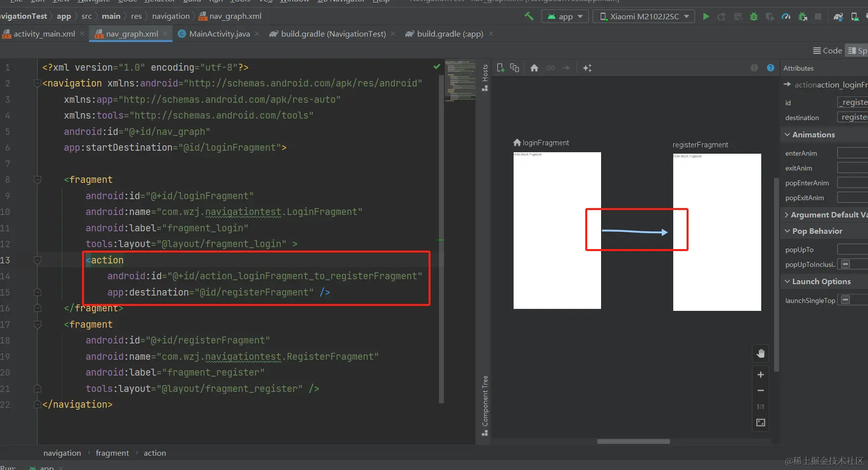Close the MainActivity.java tab
This screenshot has width=868, height=470.
point(257,34)
